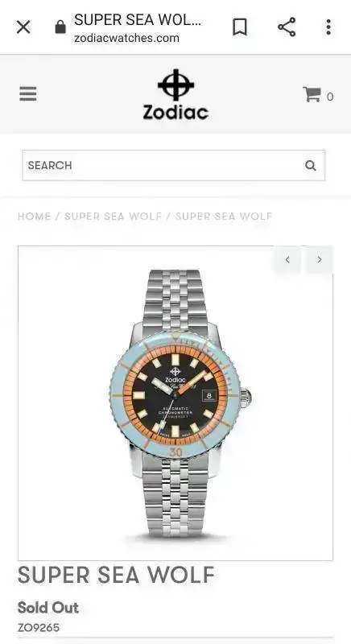
Task: Open the hamburger navigation menu
Action: pos(28,94)
